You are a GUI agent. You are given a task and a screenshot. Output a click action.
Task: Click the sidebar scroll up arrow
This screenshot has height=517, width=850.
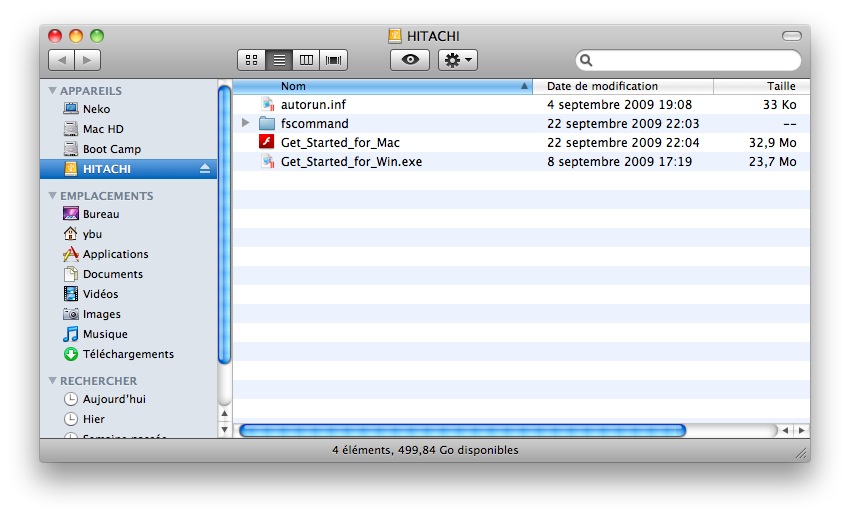224,413
